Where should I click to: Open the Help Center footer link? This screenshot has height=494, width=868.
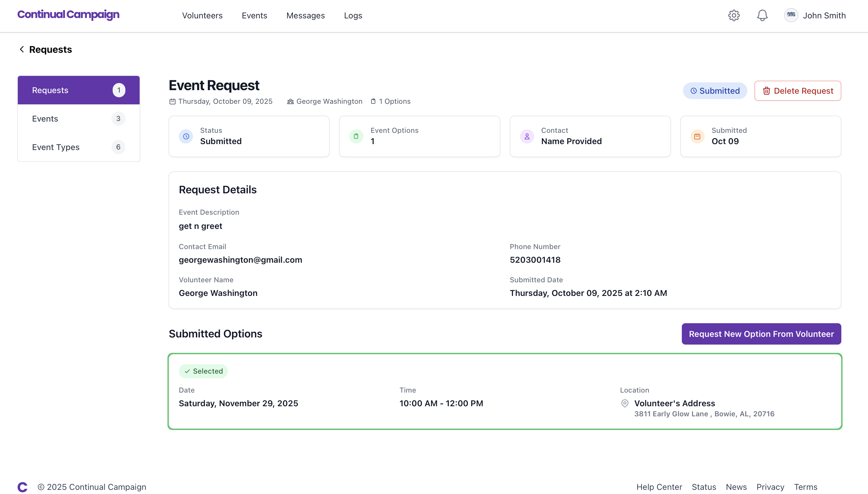coord(659,487)
